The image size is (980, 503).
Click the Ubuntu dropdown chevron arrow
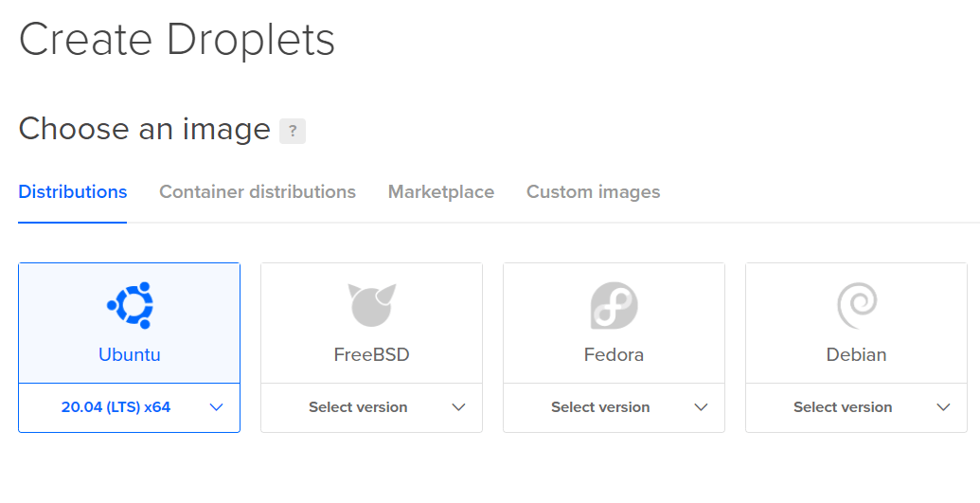(x=216, y=407)
